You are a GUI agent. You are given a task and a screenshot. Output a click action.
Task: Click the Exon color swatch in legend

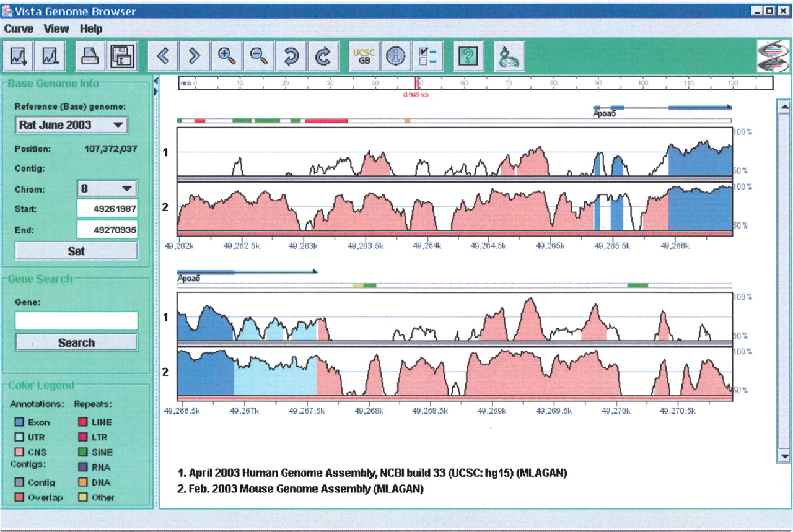click(x=19, y=422)
